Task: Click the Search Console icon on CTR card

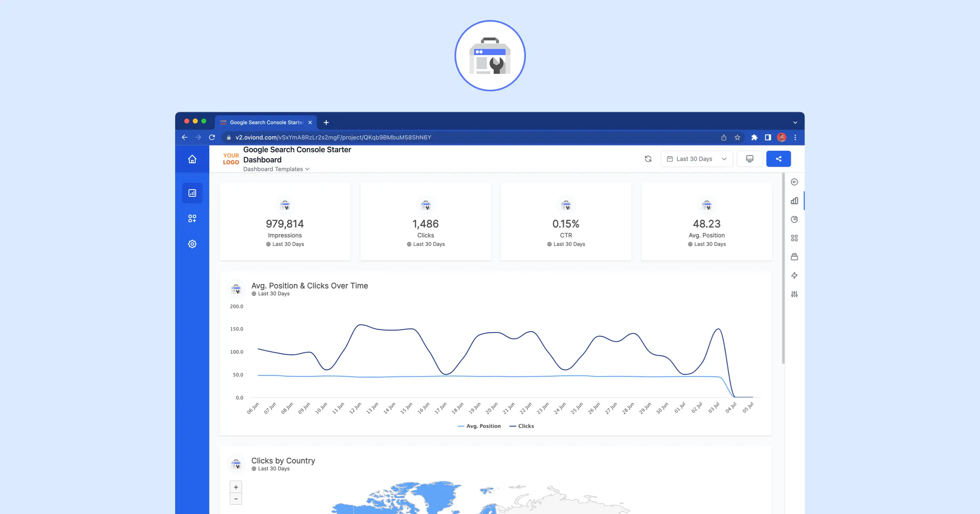Action: point(566,205)
